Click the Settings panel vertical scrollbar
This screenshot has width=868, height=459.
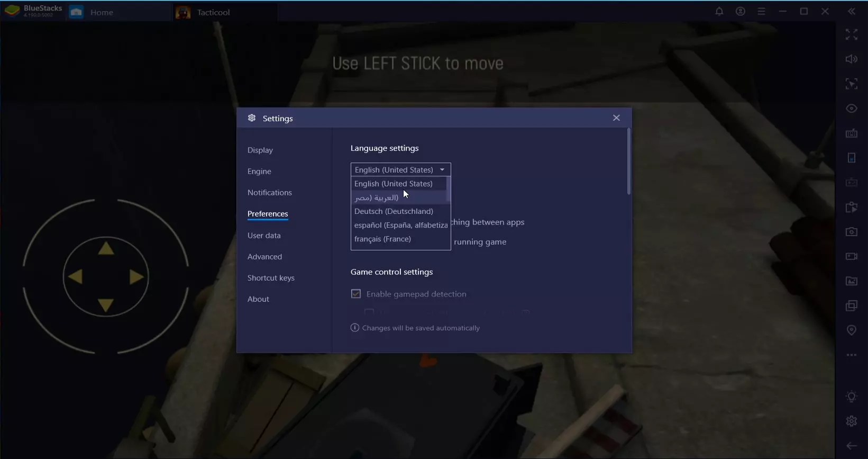[x=628, y=161]
